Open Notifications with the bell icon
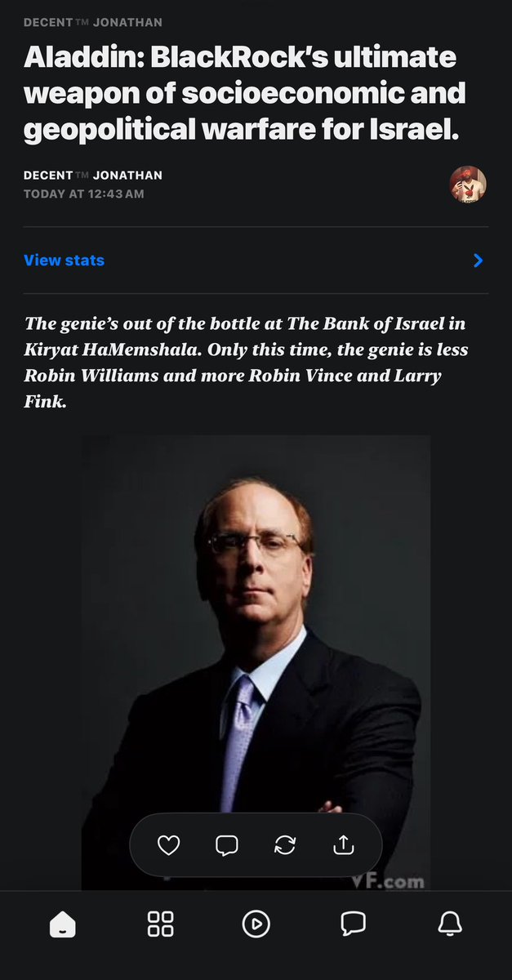The height and width of the screenshot is (980, 512). click(450, 924)
